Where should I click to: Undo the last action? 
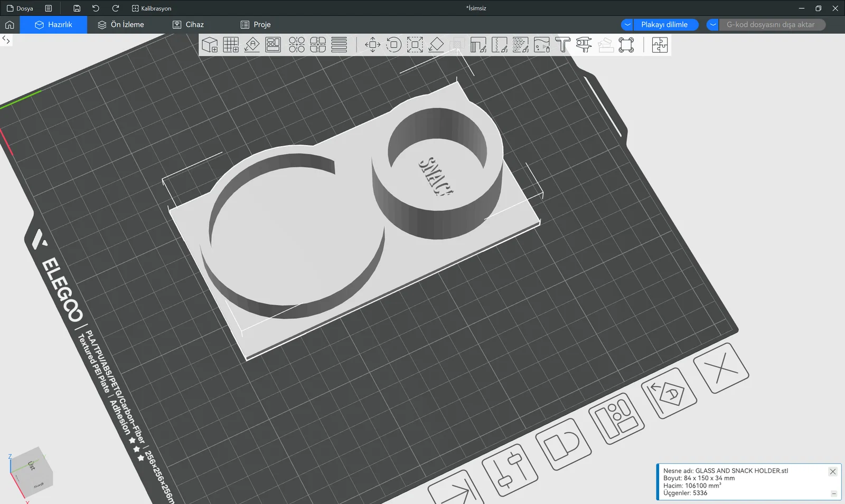96,8
